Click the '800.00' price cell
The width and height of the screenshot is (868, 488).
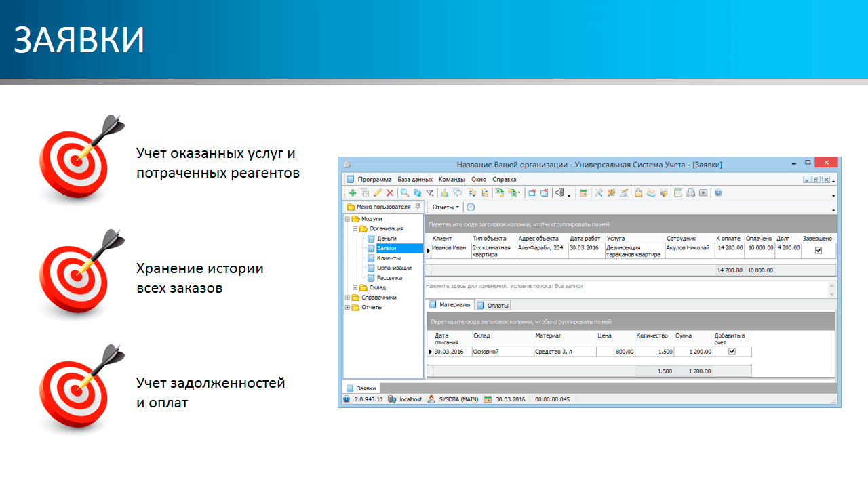coord(615,352)
